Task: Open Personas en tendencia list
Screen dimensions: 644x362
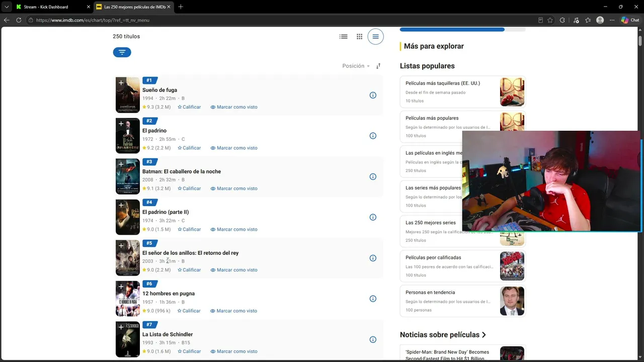Action: [x=462, y=301]
